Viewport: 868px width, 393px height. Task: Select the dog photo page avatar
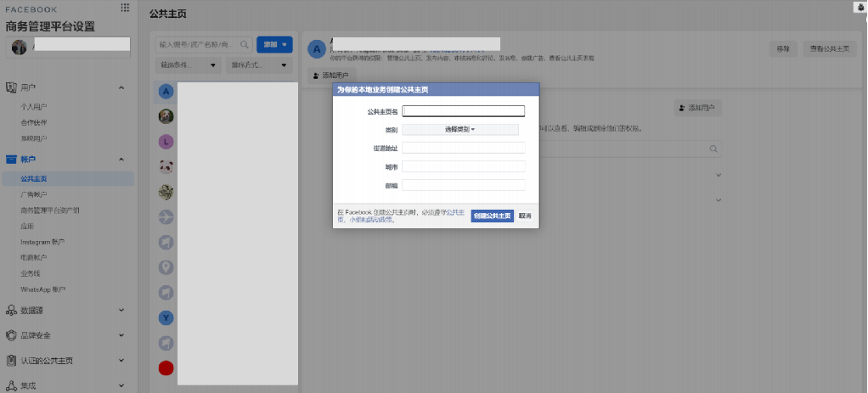pos(166,116)
